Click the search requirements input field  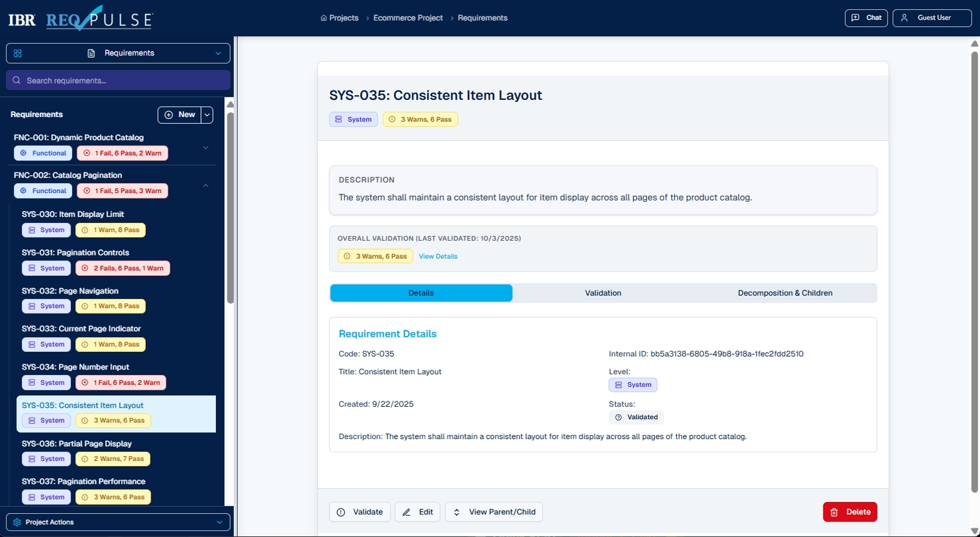pyautogui.click(x=118, y=80)
